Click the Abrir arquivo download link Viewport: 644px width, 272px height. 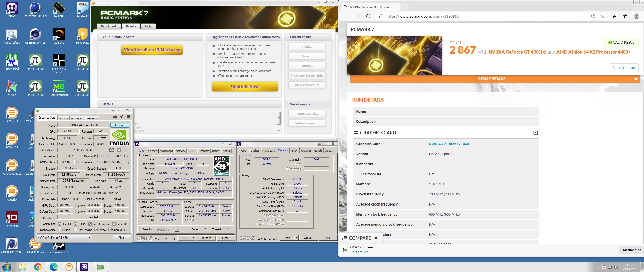click(x=359, y=252)
